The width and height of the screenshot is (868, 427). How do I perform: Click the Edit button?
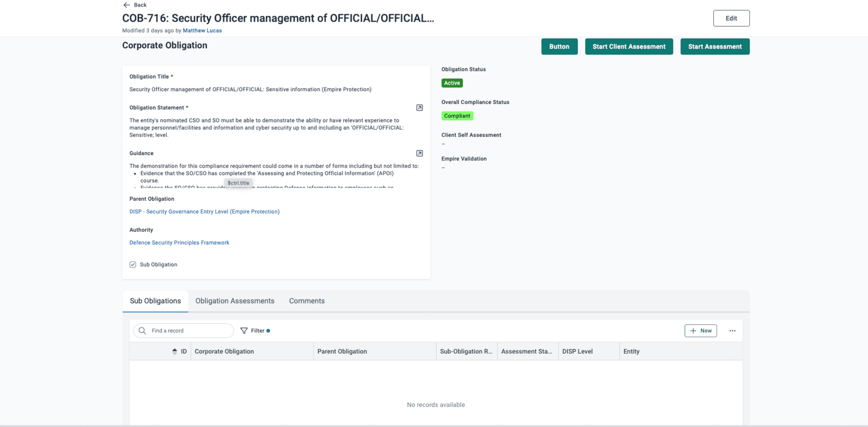click(731, 18)
